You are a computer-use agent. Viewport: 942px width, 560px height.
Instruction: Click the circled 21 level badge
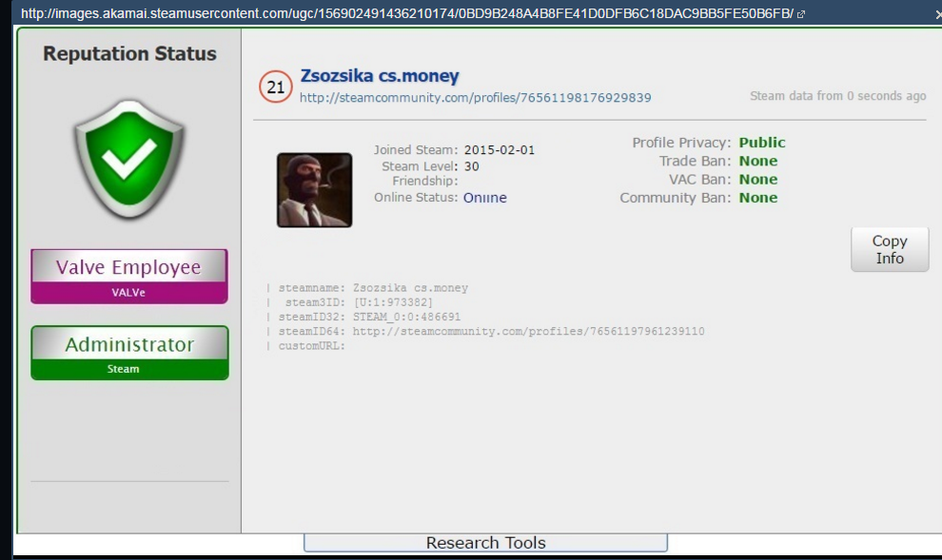point(276,87)
